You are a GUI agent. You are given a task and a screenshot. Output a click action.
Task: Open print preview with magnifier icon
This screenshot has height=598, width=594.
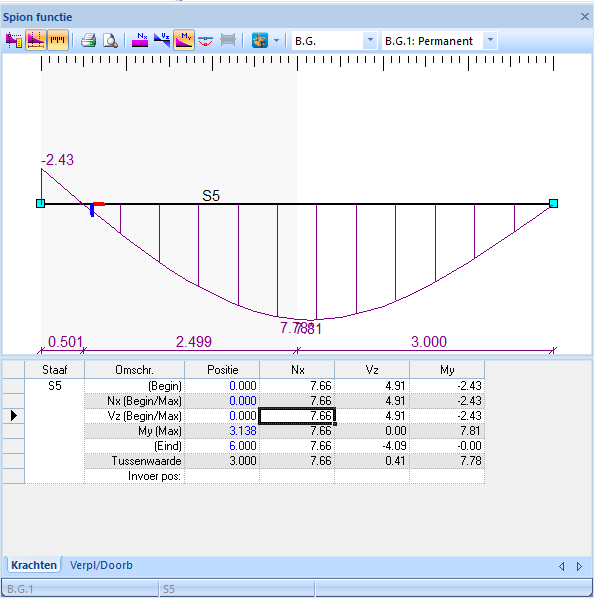[110, 40]
